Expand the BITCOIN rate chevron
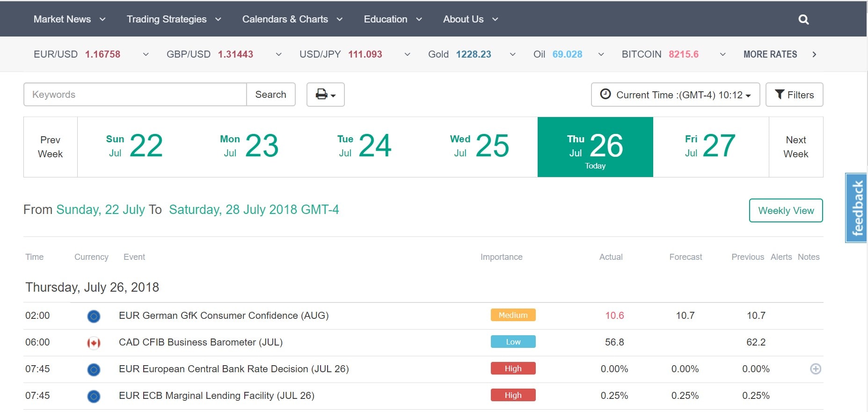This screenshot has height=412, width=868. tap(722, 54)
